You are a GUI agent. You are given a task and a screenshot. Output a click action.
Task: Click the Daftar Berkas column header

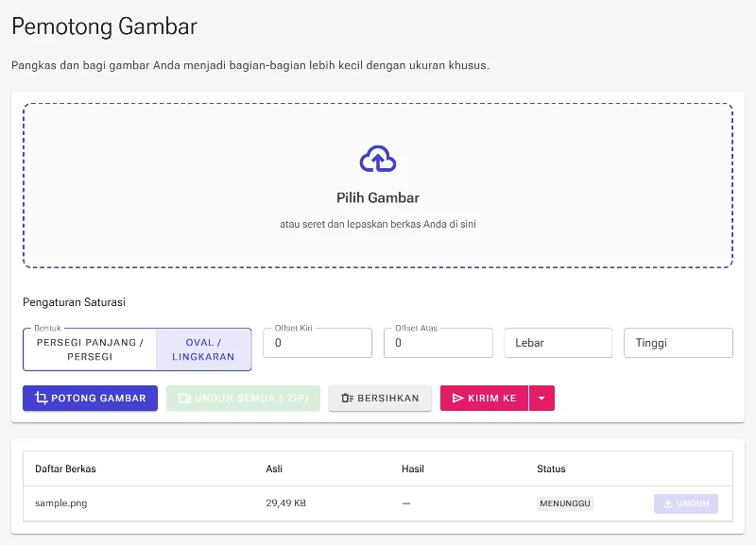(65, 468)
